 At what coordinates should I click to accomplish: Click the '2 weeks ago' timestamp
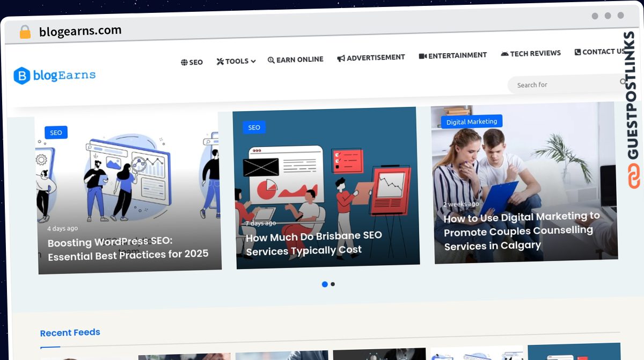461,204
